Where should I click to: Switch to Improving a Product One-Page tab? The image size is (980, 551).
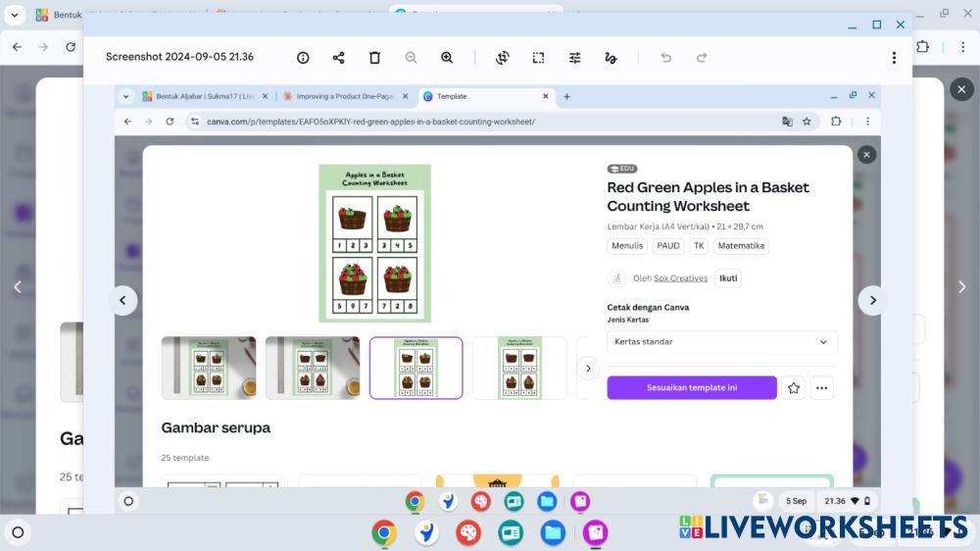(x=343, y=96)
